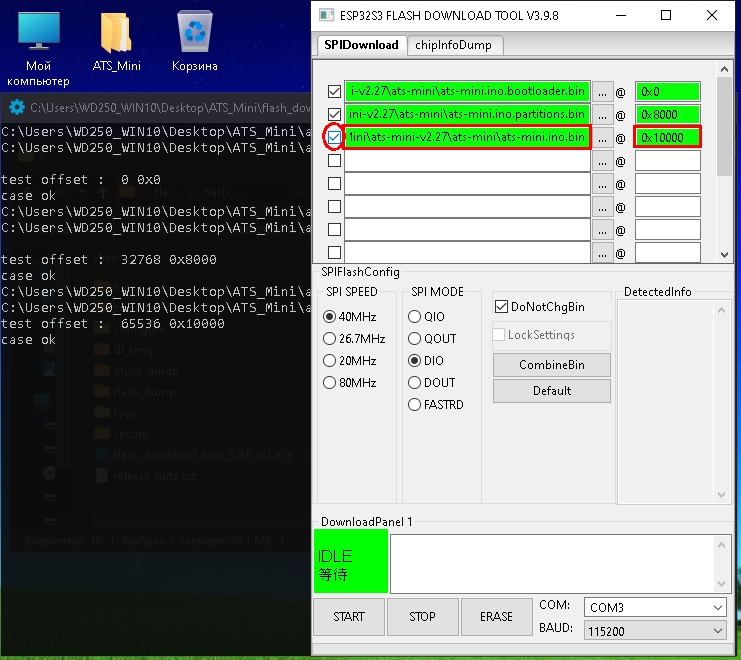Switch to the SPIDownload tab
Screen dimensions: 741x660
(362, 45)
